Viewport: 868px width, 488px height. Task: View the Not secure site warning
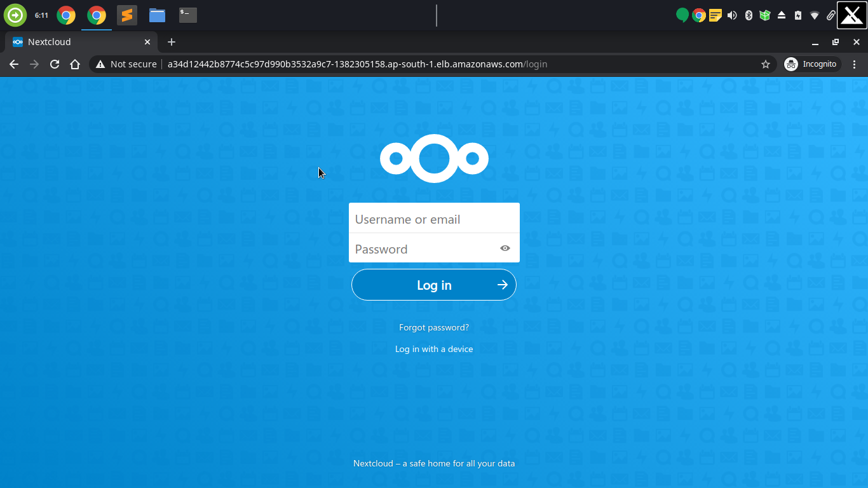126,64
